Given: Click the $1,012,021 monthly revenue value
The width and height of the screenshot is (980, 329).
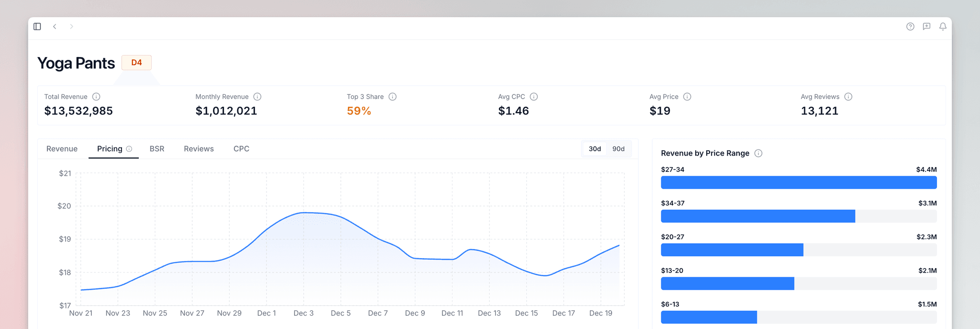Looking at the screenshot, I should (x=226, y=111).
